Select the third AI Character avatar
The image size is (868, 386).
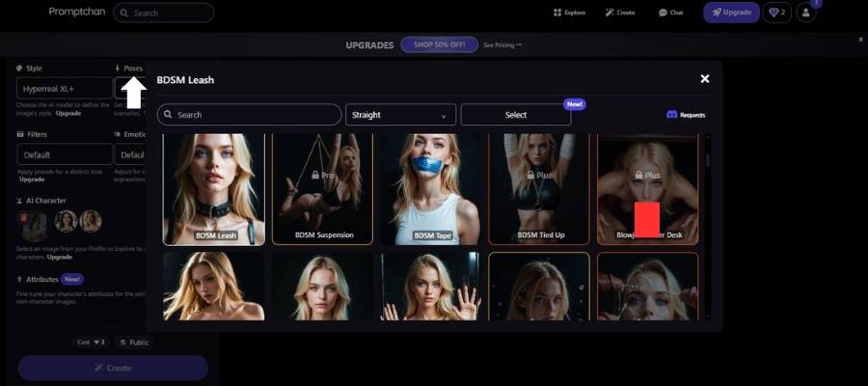click(x=91, y=221)
